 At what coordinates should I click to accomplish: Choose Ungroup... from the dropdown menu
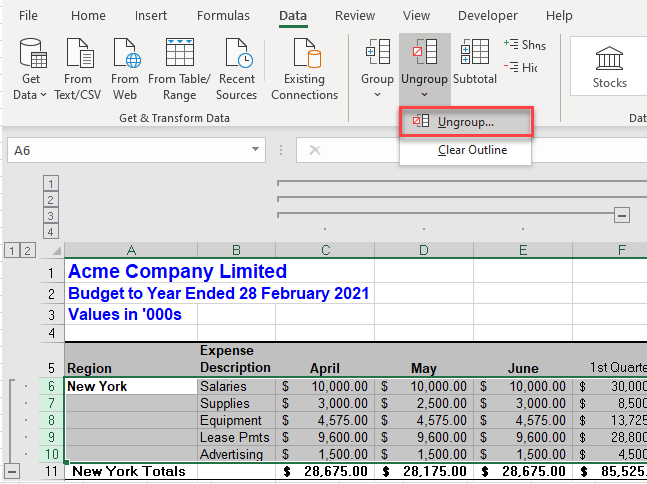[465, 121]
